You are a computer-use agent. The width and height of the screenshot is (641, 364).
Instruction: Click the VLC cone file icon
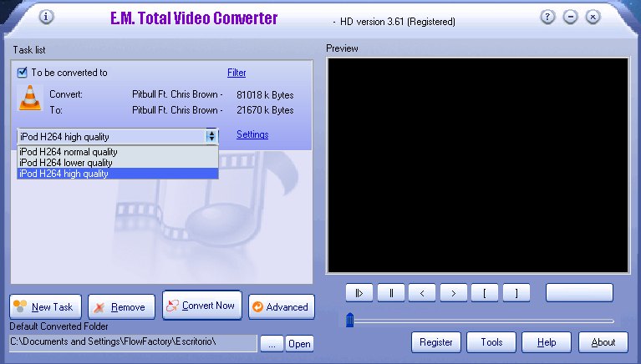coord(30,98)
